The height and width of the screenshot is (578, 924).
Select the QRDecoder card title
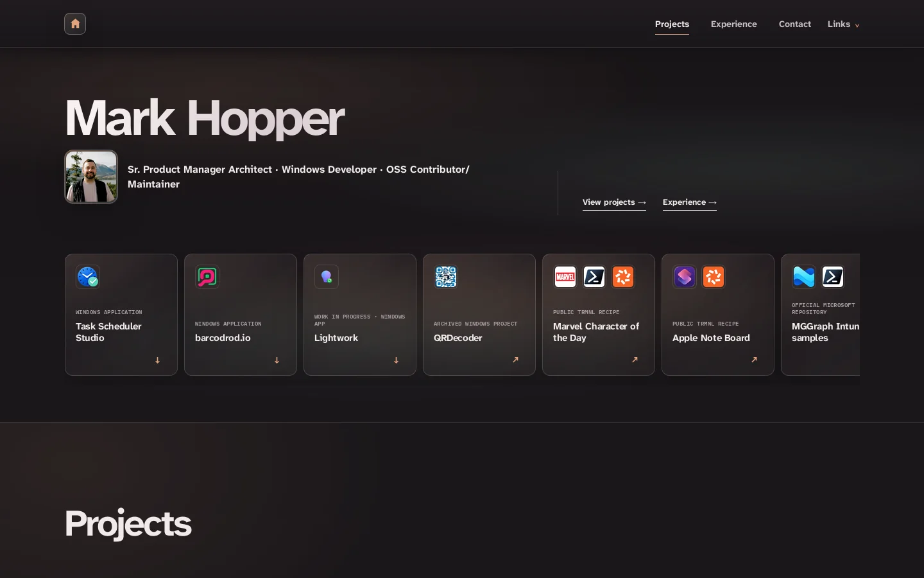[458, 338]
